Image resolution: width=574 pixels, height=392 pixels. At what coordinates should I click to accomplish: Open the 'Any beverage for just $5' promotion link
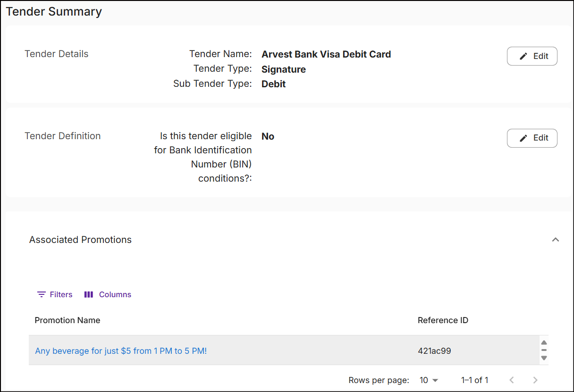121,351
